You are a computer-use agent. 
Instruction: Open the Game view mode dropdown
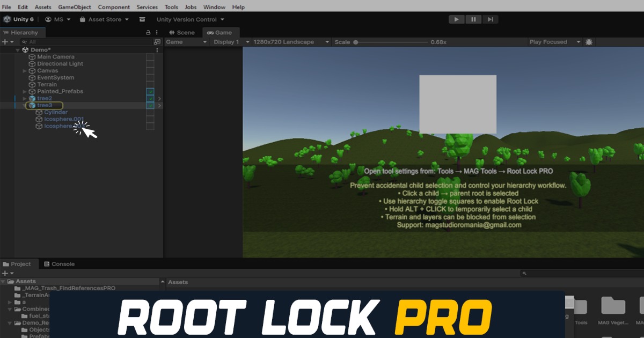(x=186, y=41)
